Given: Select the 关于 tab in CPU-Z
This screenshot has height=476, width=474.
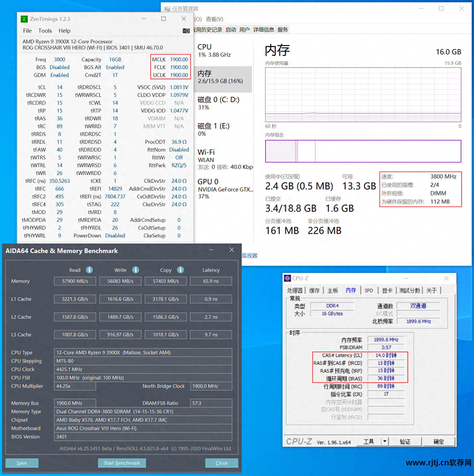Looking at the screenshot, I should [431, 290].
